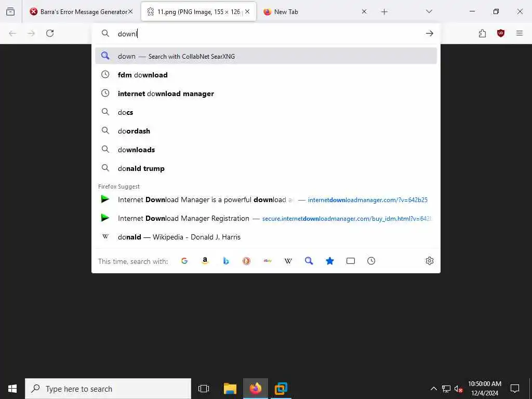Go forward one page
This screenshot has height=399, width=532.
(31, 33)
